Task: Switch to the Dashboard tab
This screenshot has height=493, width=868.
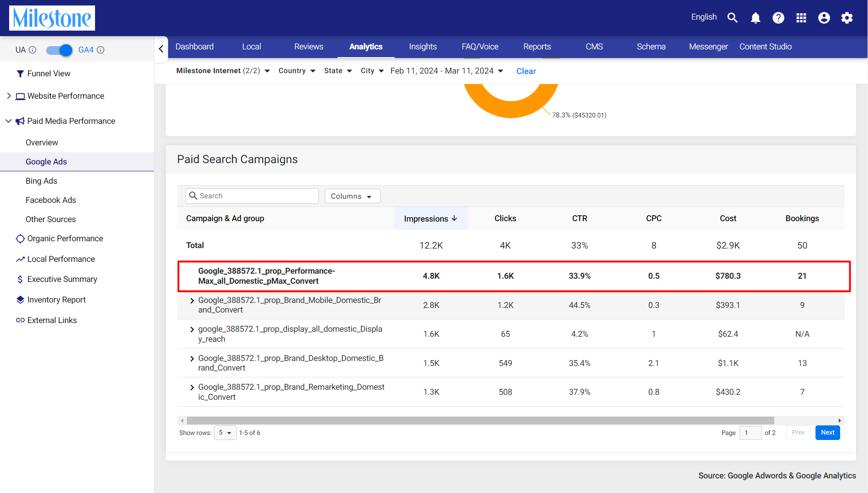Action: (195, 47)
